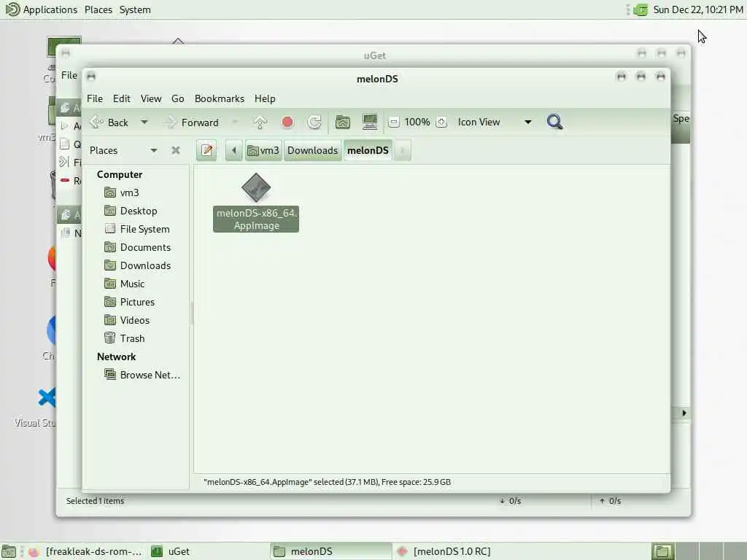
Task: Open the Help menu
Action: click(x=265, y=98)
